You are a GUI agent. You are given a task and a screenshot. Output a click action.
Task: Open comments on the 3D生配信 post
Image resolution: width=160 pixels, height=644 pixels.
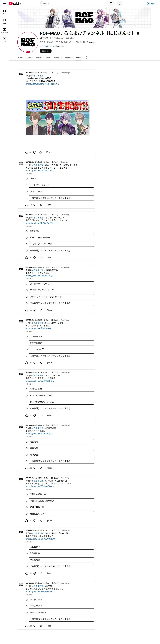49,152
